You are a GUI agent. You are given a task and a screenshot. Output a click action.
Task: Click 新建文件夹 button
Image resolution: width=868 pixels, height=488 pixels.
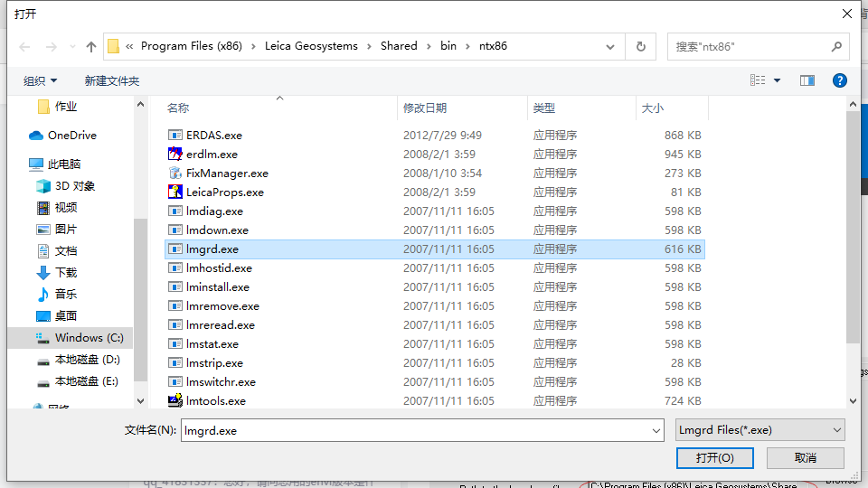112,80
